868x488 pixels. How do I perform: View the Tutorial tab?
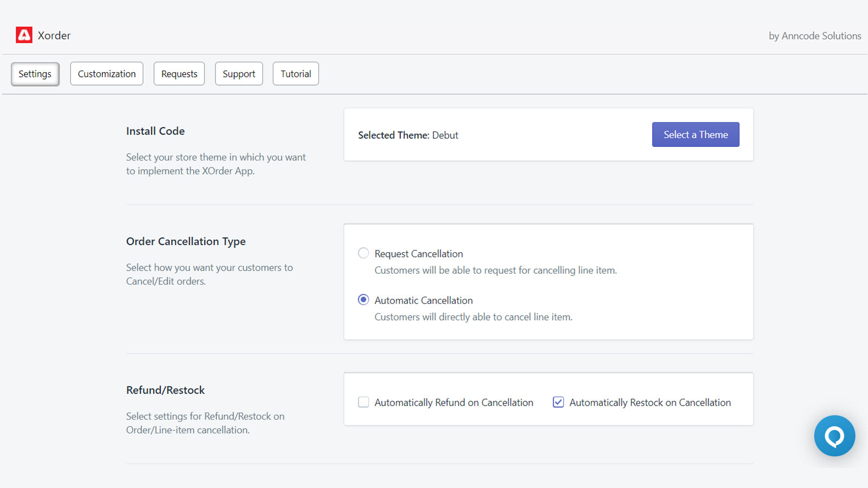point(296,73)
